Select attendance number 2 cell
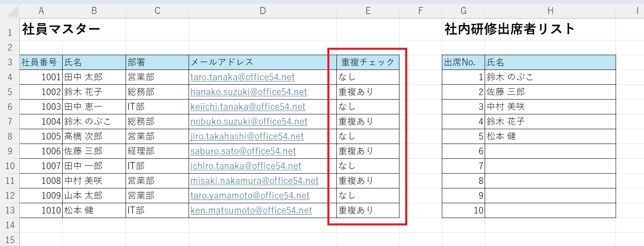Image resolution: width=644 pixels, height=246 pixels. [x=464, y=92]
